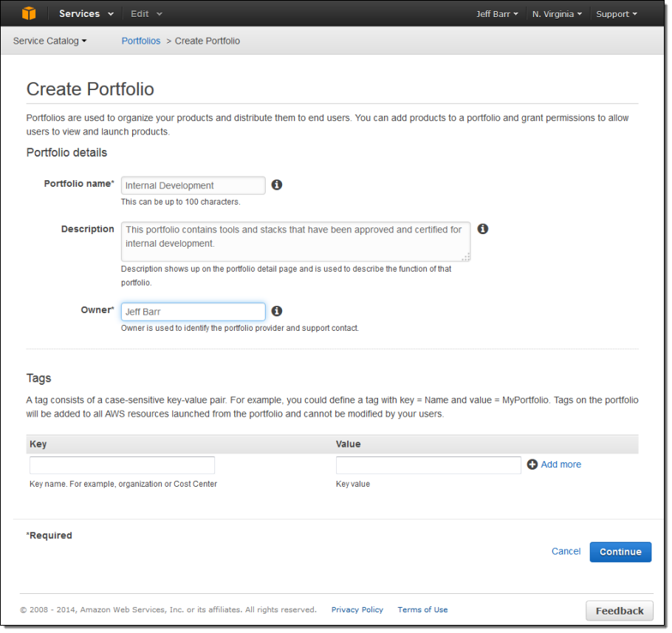672x633 pixels.
Task: Focus the tag Key input field
Action: coord(122,465)
